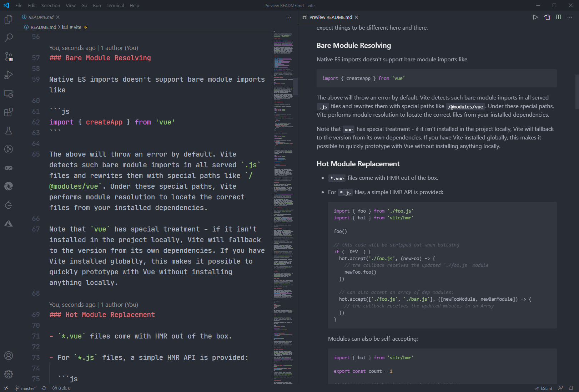Click the '### Hot Module Replacement' source line
The width and height of the screenshot is (579, 392).
[102, 315]
